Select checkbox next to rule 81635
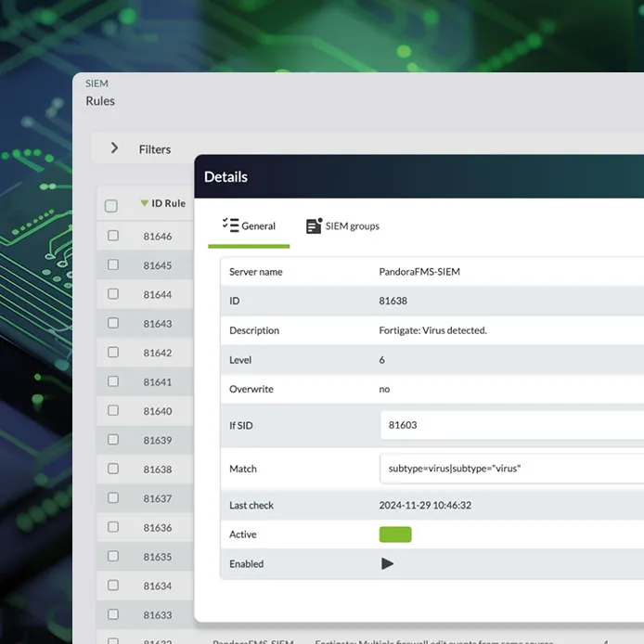 click(x=113, y=557)
